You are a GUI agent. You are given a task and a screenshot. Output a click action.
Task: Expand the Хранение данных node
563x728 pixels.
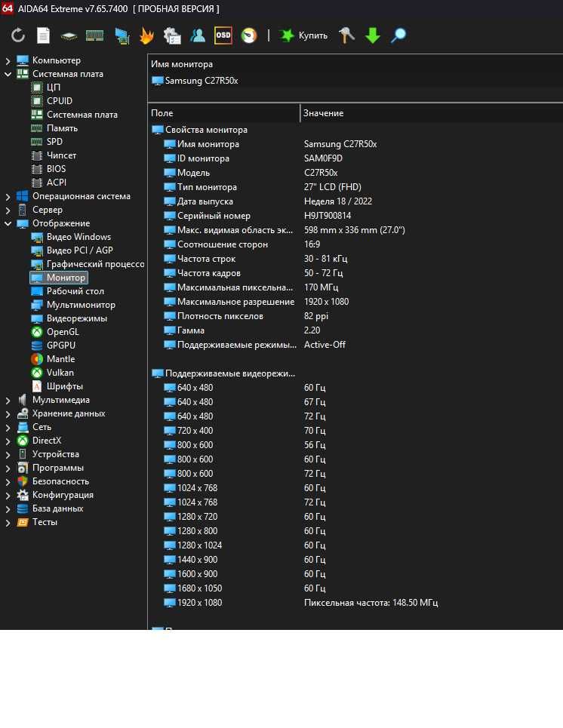[8, 413]
